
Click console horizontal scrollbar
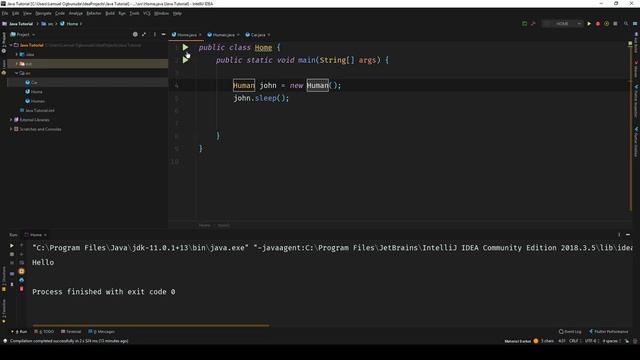[151, 325]
